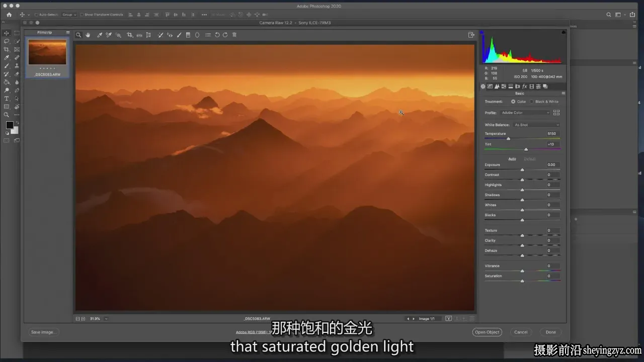Select Photoshop Type tool

pyautogui.click(x=7, y=99)
